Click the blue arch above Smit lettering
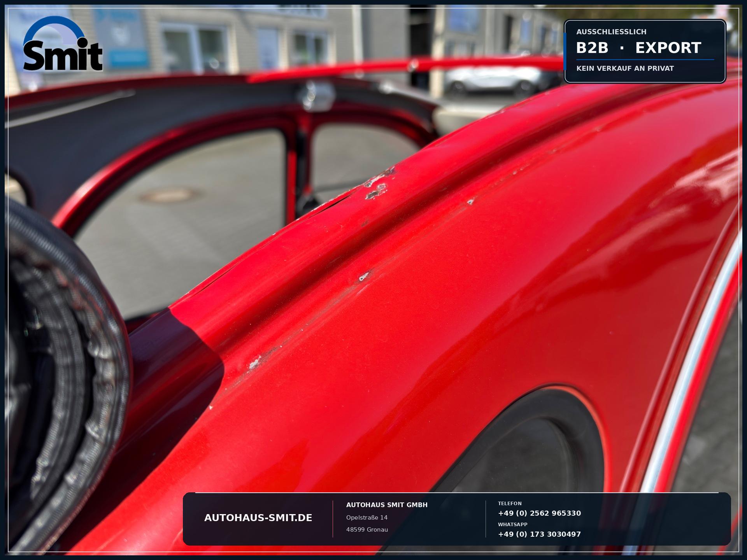The image size is (747, 560). click(x=54, y=30)
